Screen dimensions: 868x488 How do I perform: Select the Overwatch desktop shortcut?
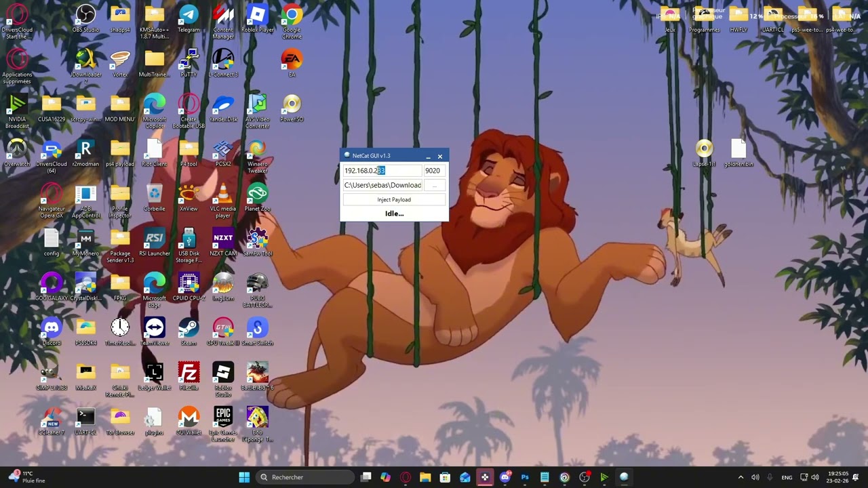coord(17,153)
